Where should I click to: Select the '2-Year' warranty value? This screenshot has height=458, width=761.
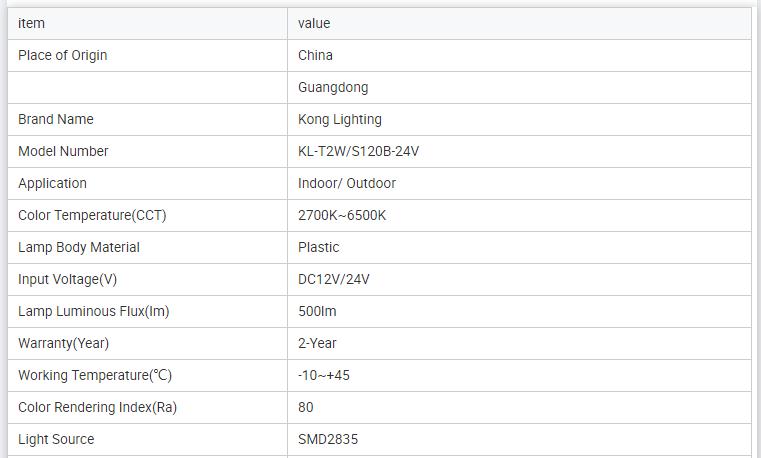click(x=317, y=343)
